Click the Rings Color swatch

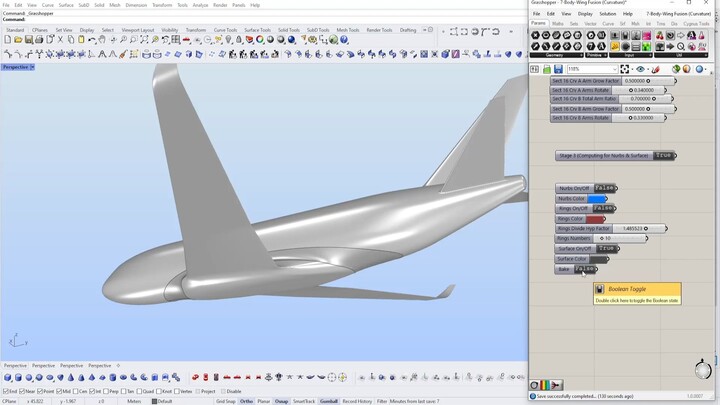596,219
